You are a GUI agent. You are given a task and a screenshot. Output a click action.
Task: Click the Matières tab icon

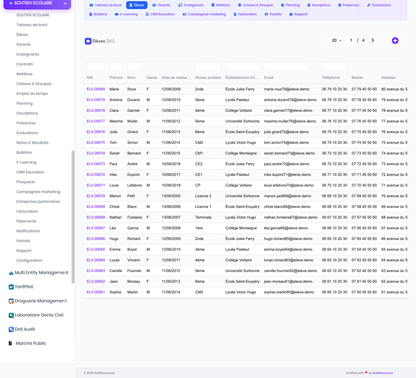click(x=213, y=5)
